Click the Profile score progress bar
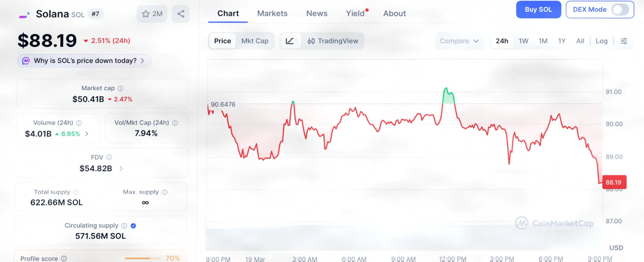The height and width of the screenshot is (262, 644). point(142,258)
